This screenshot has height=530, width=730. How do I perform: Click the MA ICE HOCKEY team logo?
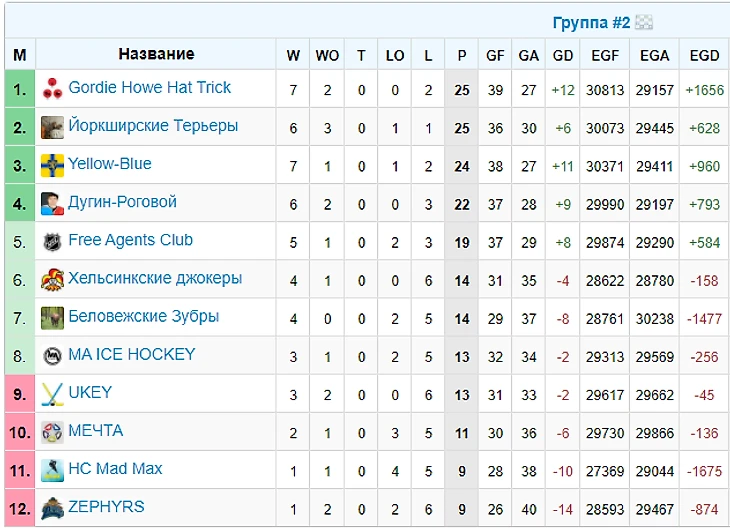coord(52,355)
